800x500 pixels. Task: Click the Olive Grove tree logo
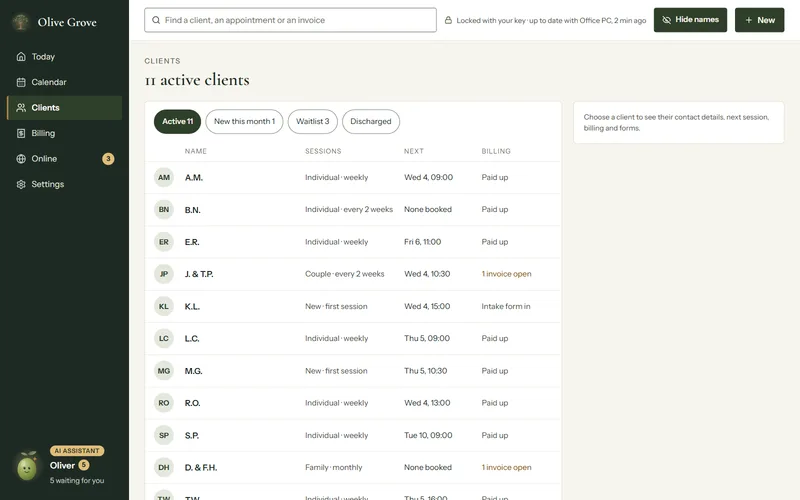(20, 22)
